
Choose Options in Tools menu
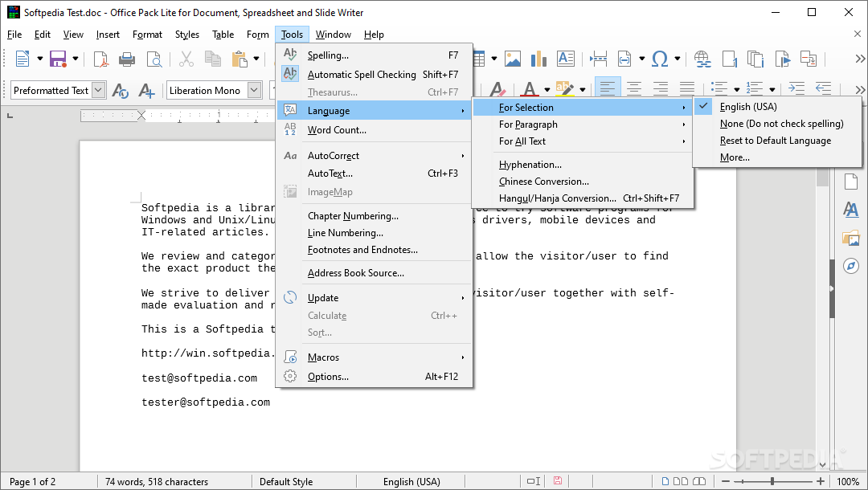pyautogui.click(x=375, y=377)
